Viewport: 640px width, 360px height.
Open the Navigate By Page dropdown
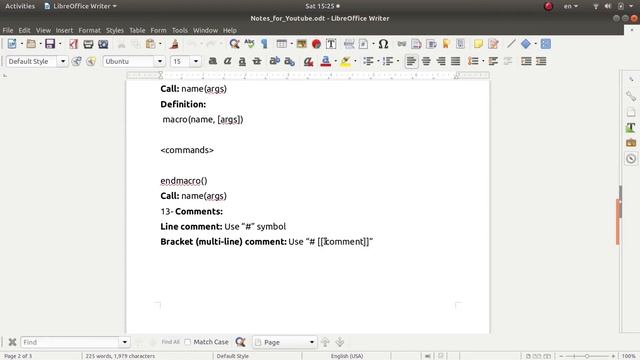pos(285,342)
